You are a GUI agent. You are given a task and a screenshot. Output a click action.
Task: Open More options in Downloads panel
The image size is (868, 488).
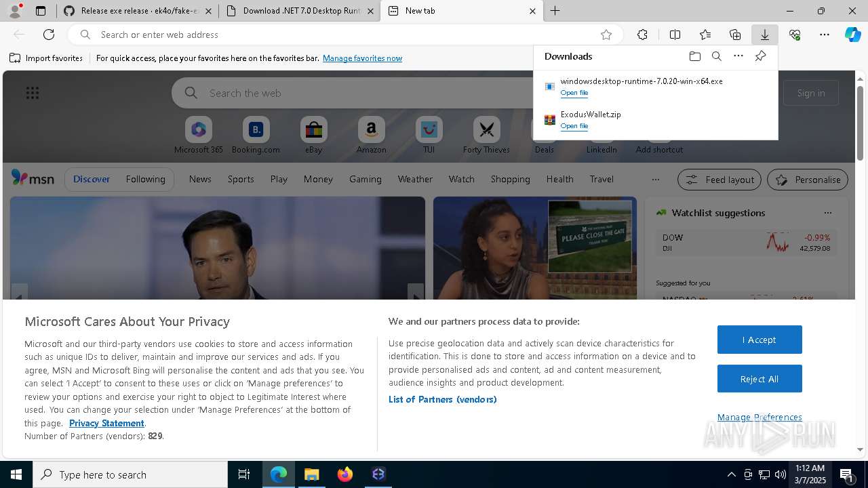[x=738, y=56]
